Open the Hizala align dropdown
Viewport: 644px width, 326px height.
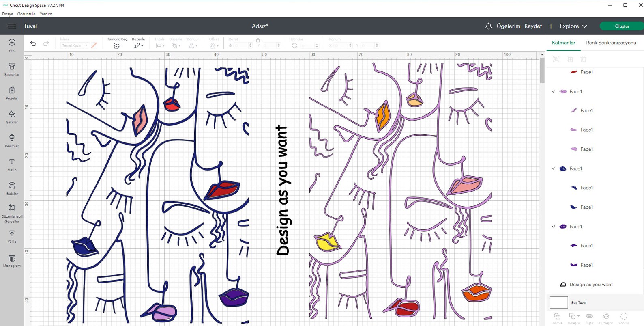point(160,45)
